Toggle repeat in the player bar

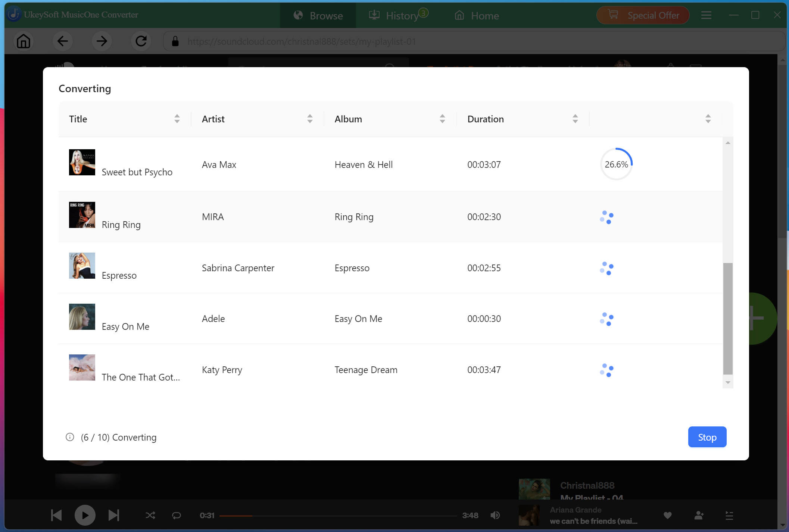point(176,515)
